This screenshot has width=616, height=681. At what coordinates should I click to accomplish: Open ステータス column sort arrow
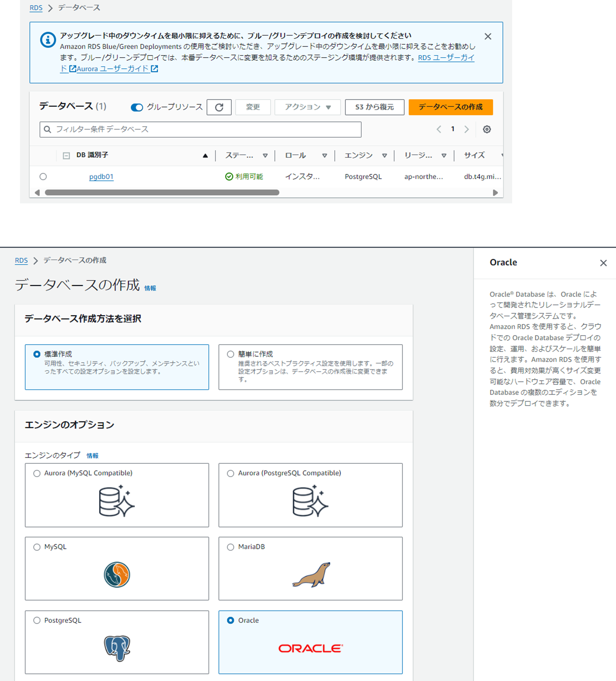(265, 155)
